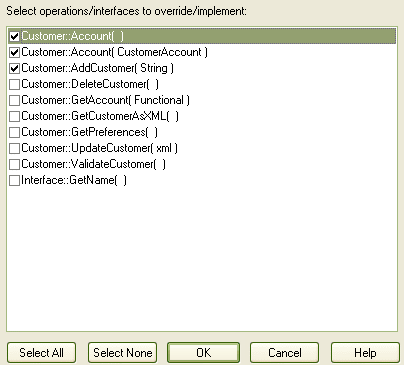This screenshot has height=365, width=404.
Task: Uncheck Customer::AddCustomer( String ) checkbox
Action: tap(14, 68)
